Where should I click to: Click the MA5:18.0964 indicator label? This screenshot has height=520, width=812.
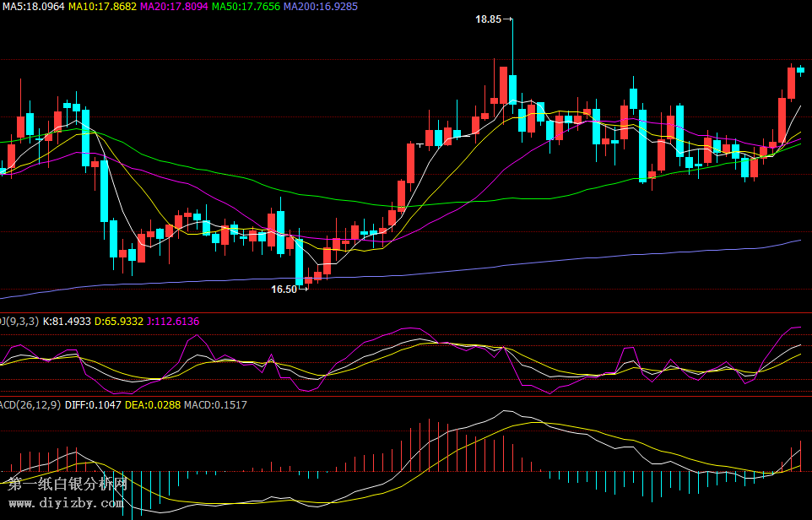pos(33,6)
